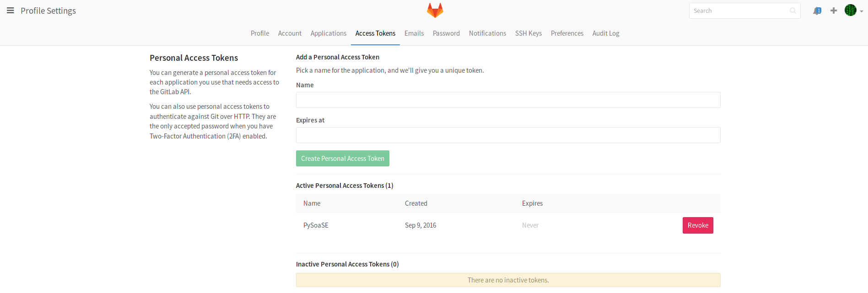Viewport: 868px width, 293px height.
Task: Revoke the PySoaSE token
Action: point(698,225)
